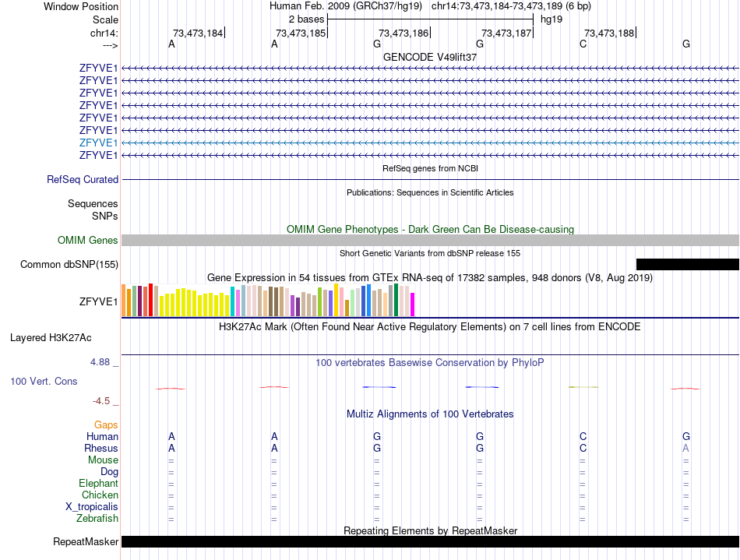Image resolution: width=740 pixels, height=560 pixels.
Task: Click the RepeatMasker track label
Action: [86, 541]
